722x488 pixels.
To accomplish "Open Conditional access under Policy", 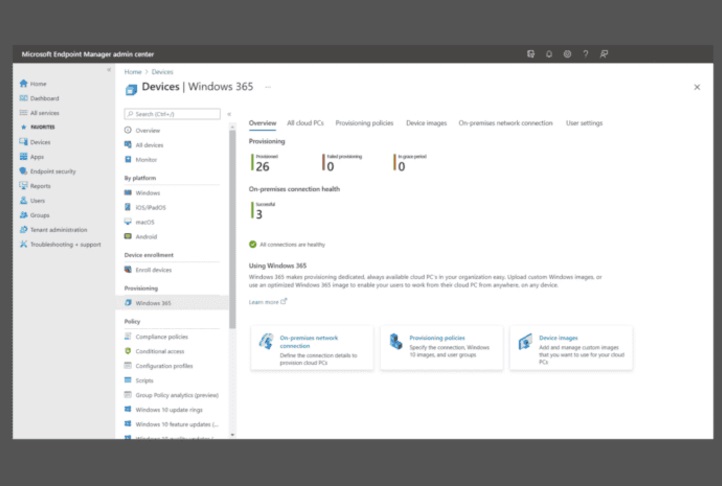I will click(154, 351).
